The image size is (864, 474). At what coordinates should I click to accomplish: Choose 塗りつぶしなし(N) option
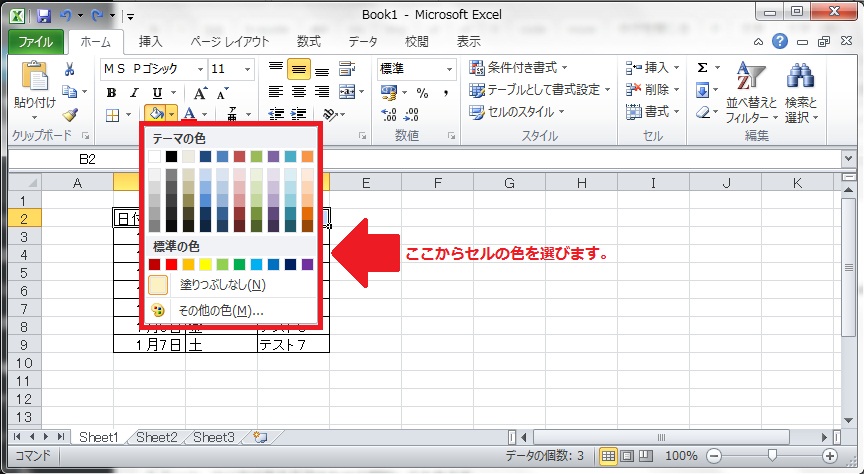coord(232,284)
